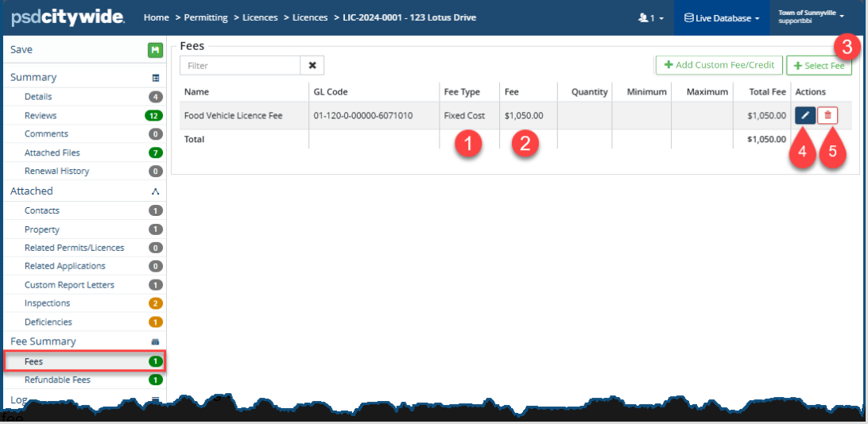Go to Home in the breadcrumb

tap(156, 17)
